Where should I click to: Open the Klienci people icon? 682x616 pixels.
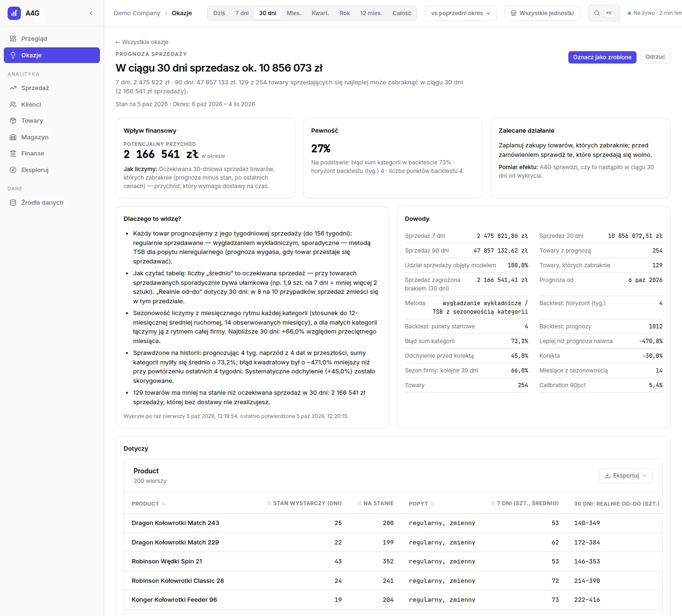[13, 105]
